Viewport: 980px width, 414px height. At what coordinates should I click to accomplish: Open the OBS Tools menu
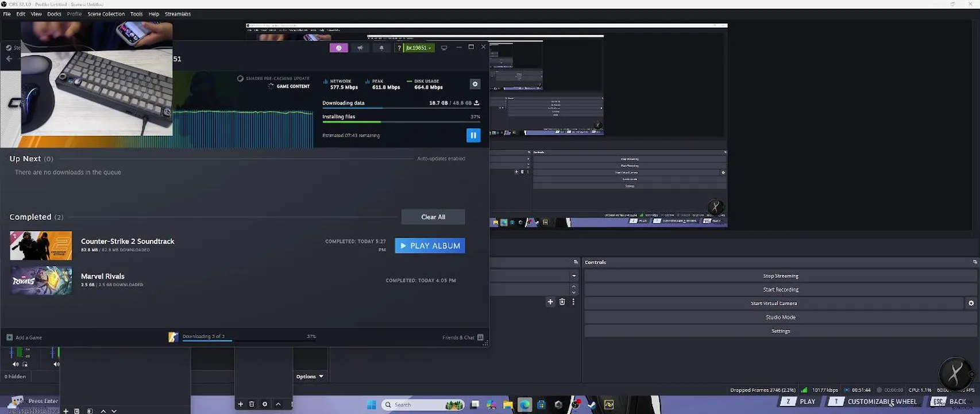(136, 14)
